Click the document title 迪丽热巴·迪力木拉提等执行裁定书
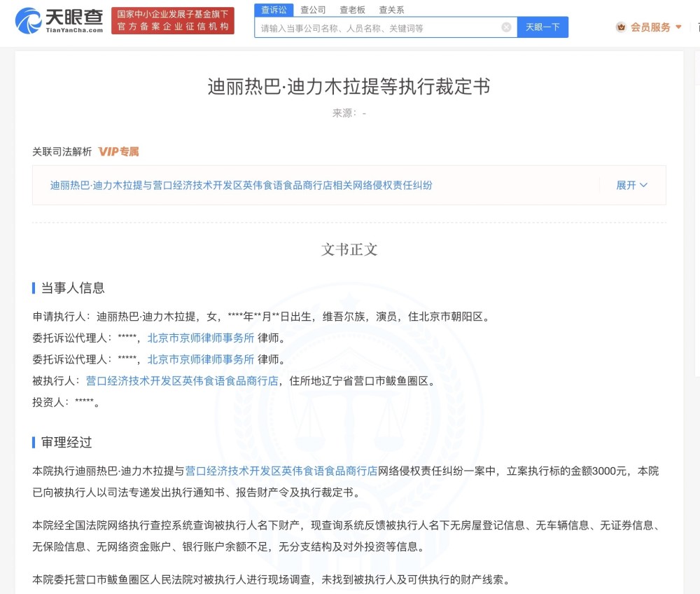Viewport: 700px width, 594px height. (349, 87)
